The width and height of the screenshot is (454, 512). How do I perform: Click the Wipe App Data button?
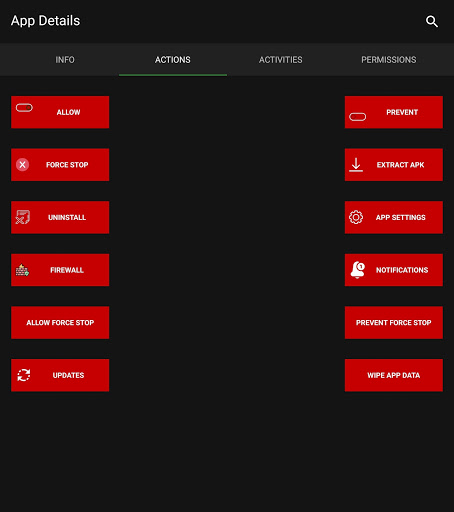click(394, 375)
